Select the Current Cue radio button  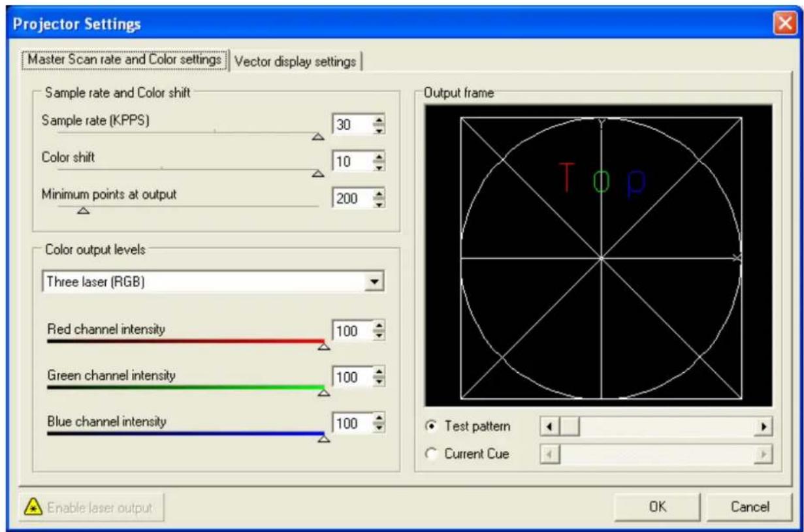point(430,454)
